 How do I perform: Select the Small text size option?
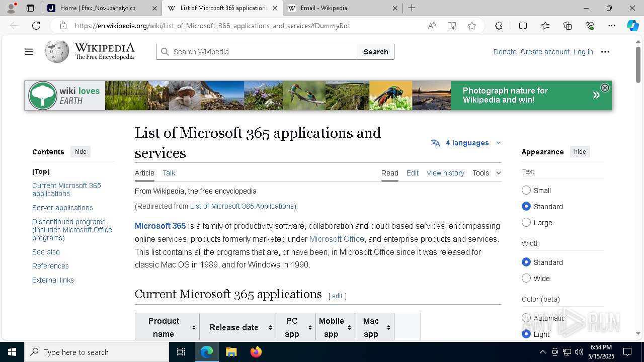click(x=526, y=190)
